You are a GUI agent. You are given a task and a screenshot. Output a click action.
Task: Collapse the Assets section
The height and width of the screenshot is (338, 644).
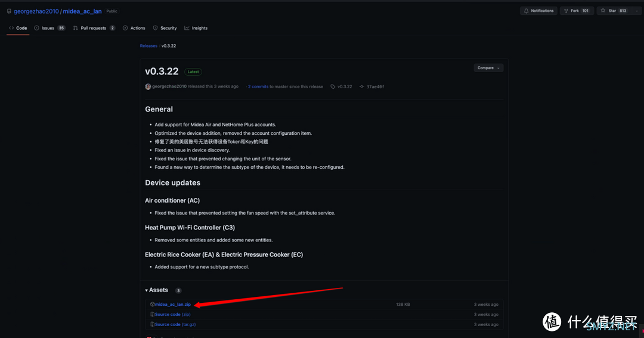pos(156,290)
